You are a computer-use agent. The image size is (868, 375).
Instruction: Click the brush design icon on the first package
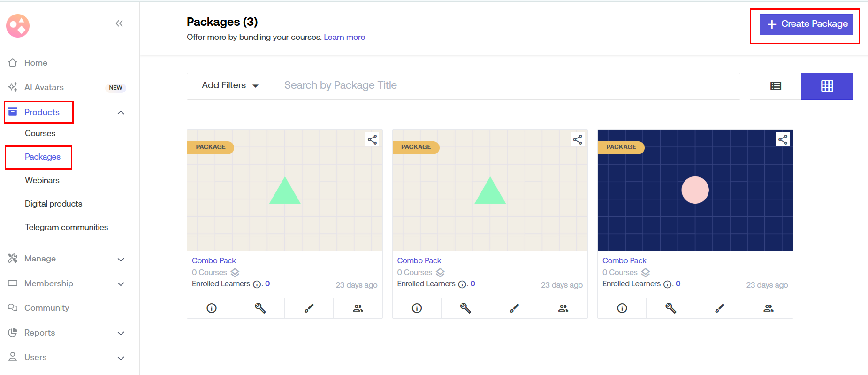coord(309,308)
